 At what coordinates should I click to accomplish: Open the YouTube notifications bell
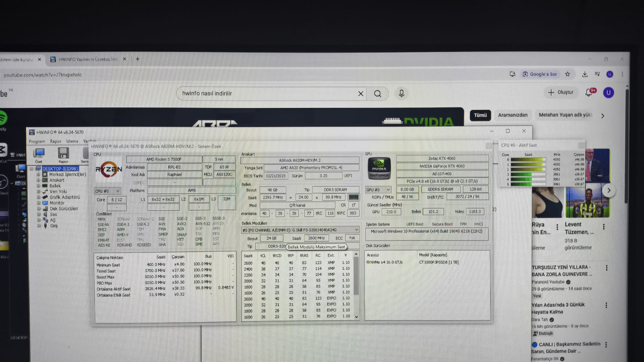[589, 93]
